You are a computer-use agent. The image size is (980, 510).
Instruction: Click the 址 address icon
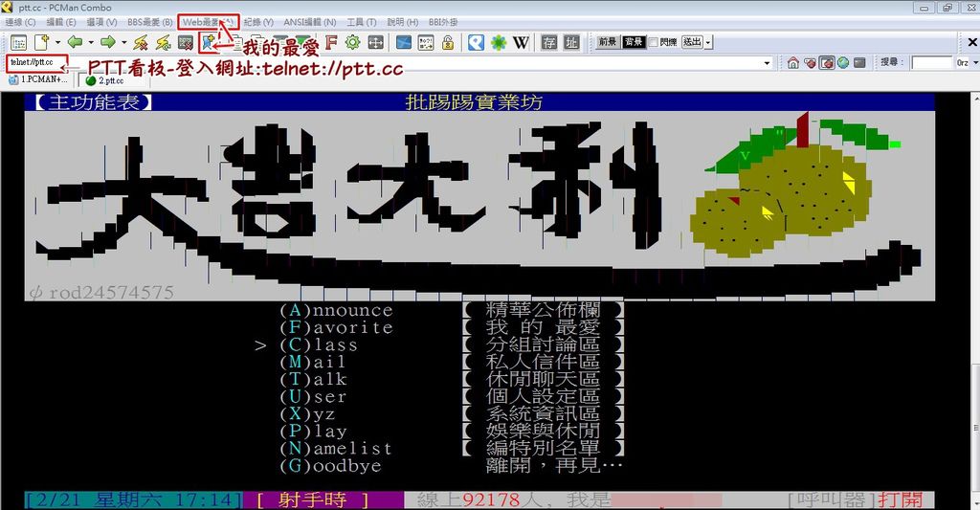coord(571,42)
